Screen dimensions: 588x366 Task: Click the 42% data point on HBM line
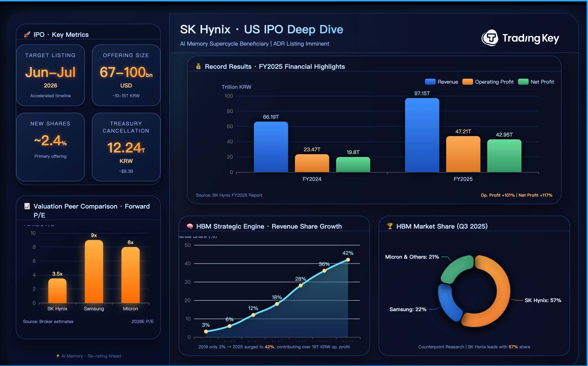[348, 260]
